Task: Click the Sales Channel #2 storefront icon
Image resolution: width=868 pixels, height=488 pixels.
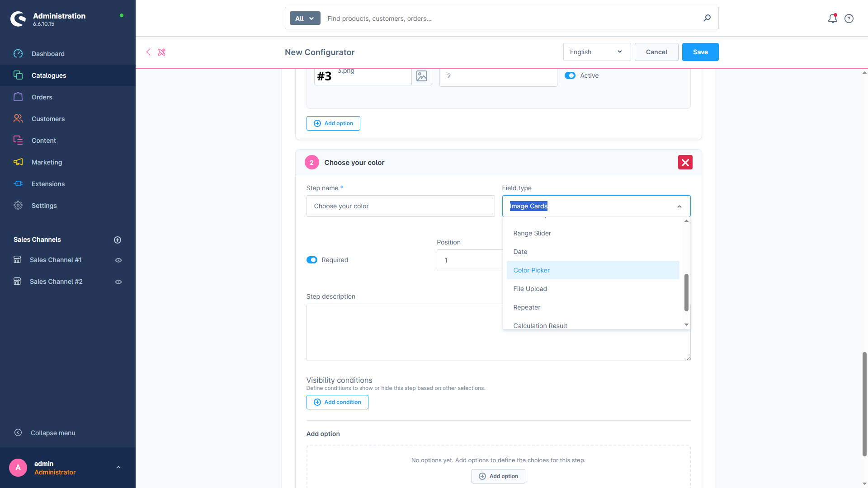Action: click(x=17, y=282)
